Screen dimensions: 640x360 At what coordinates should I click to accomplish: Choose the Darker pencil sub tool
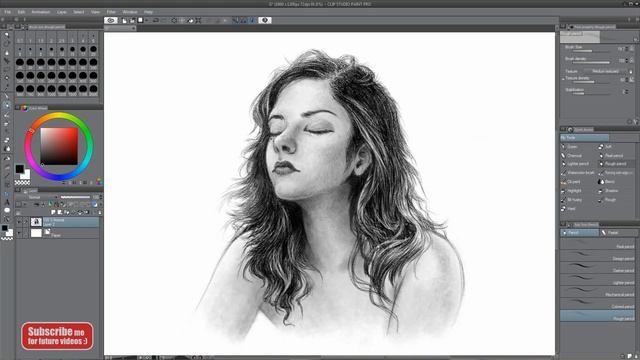(598, 268)
